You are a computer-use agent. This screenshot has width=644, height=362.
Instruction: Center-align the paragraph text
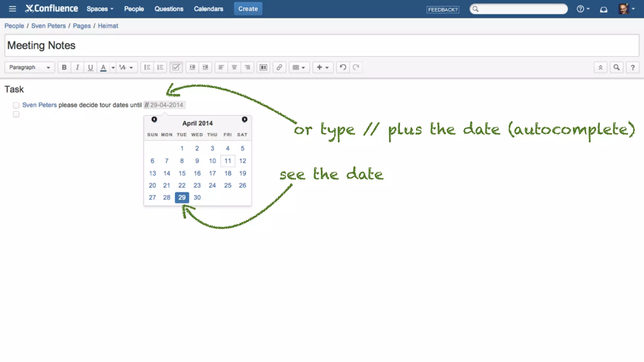click(x=234, y=67)
